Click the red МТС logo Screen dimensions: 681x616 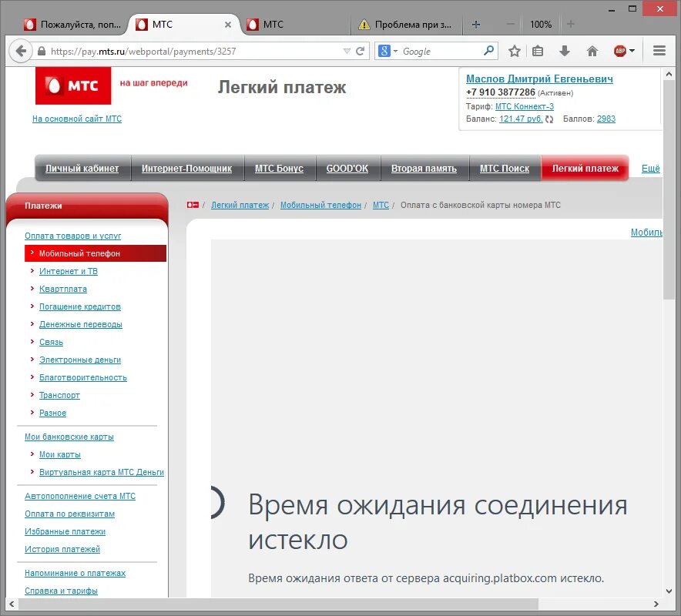73,85
